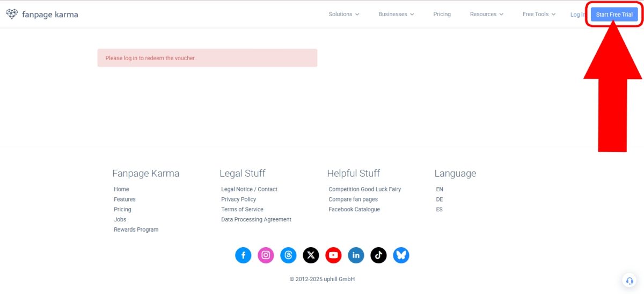The width and height of the screenshot is (644, 294).
Task: Open the support headset chat icon
Action: (629, 280)
